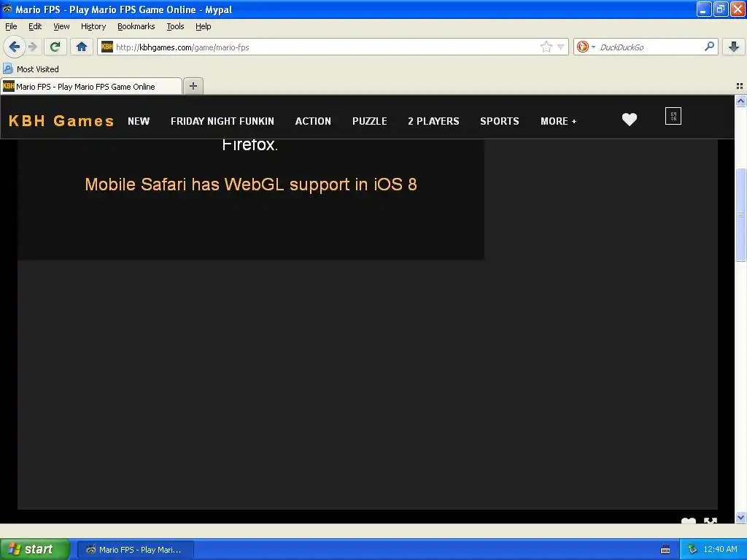
Task: Open the SPORTS games category
Action: tap(499, 121)
